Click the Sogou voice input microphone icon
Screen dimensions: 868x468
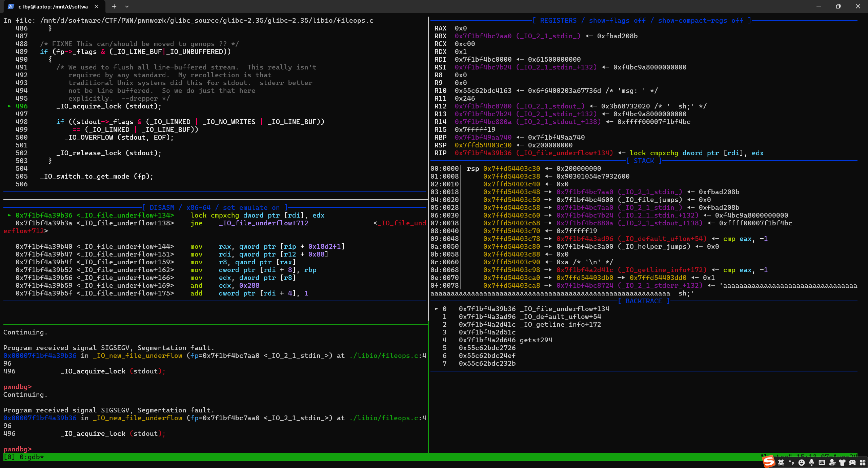[811, 463]
